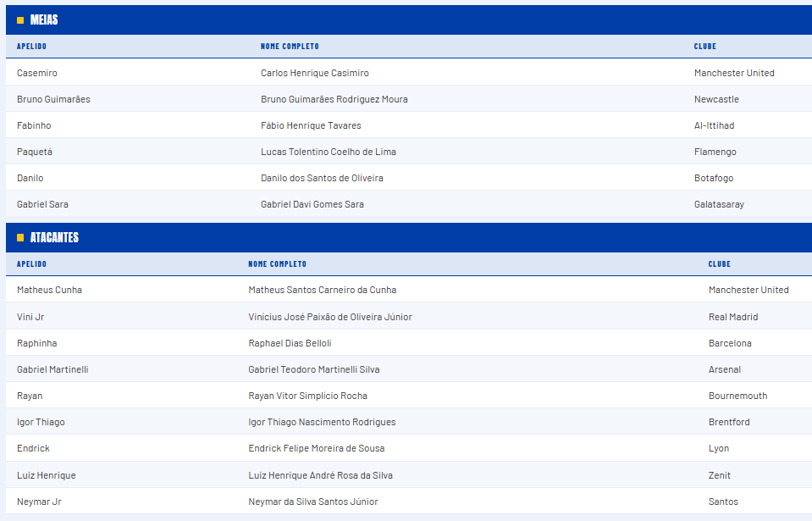The image size is (812, 521).
Task: Click the full name Bruno Guimarães Rodriguez Moura
Action: pyautogui.click(x=334, y=99)
